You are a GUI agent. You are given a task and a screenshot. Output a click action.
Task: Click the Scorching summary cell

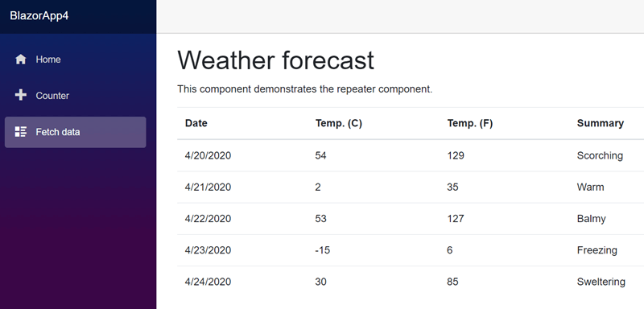point(600,155)
